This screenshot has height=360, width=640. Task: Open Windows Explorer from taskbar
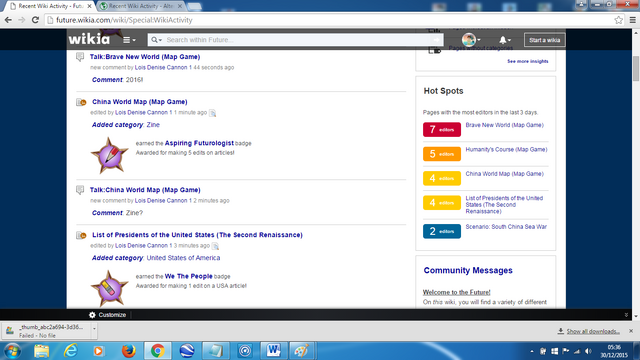pos(41,351)
